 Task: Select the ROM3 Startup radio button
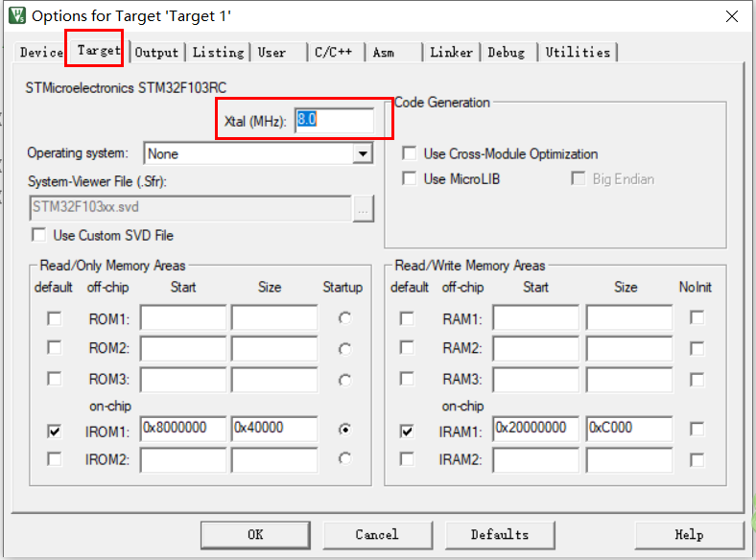coord(344,381)
